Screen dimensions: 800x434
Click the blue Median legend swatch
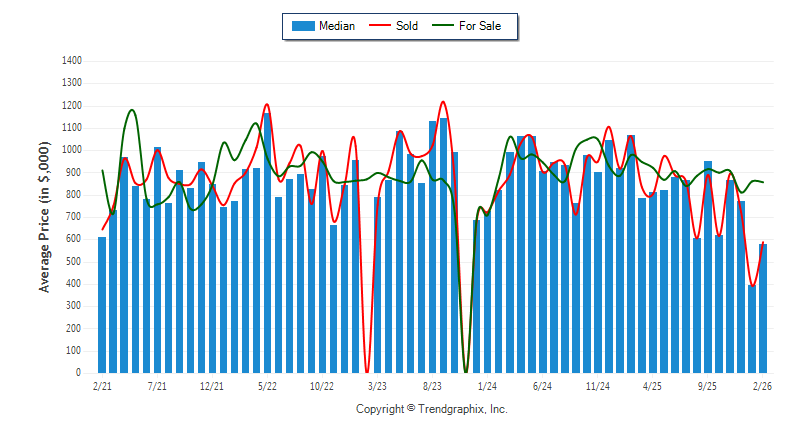coord(302,26)
